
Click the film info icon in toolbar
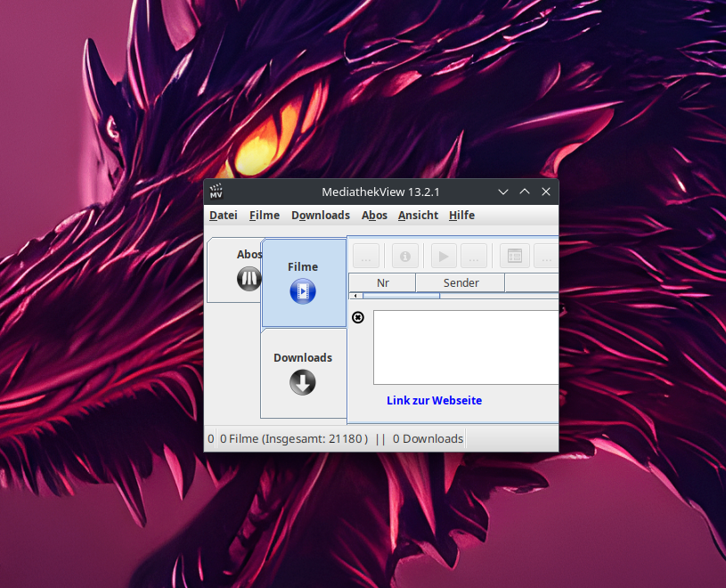pyautogui.click(x=405, y=257)
